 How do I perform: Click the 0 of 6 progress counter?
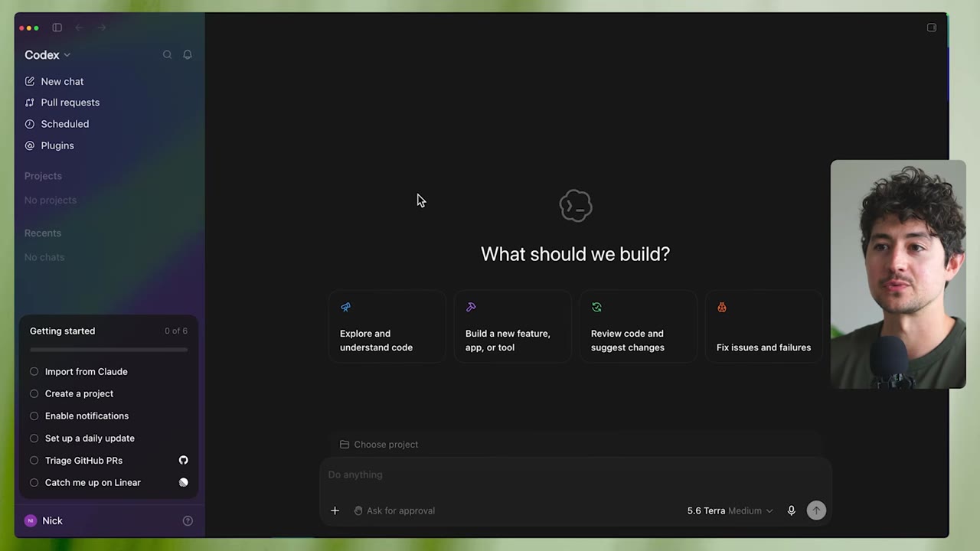coord(176,331)
